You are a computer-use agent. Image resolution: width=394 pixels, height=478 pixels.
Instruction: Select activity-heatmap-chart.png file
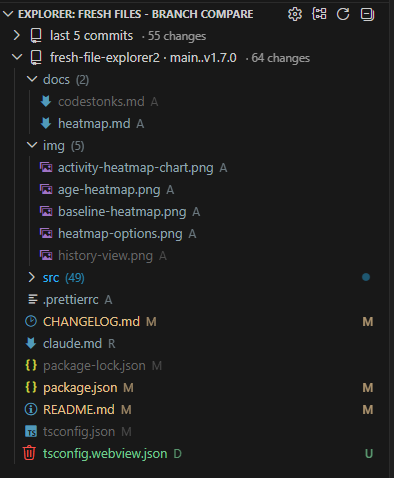click(x=136, y=168)
